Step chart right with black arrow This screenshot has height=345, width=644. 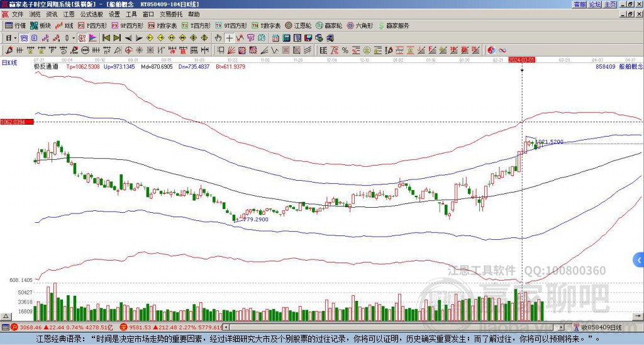click(x=139, y=38)
